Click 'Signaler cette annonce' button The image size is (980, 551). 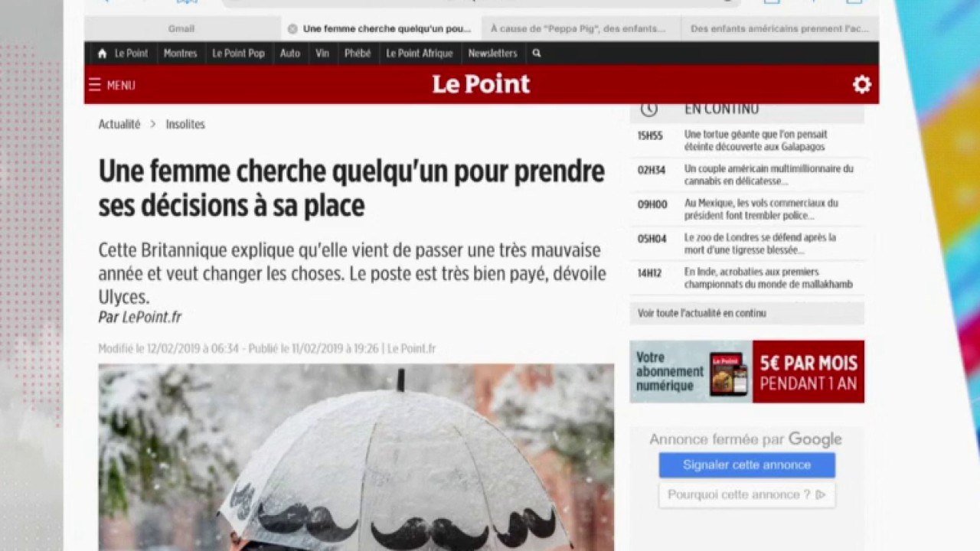(x=747, y=465)
